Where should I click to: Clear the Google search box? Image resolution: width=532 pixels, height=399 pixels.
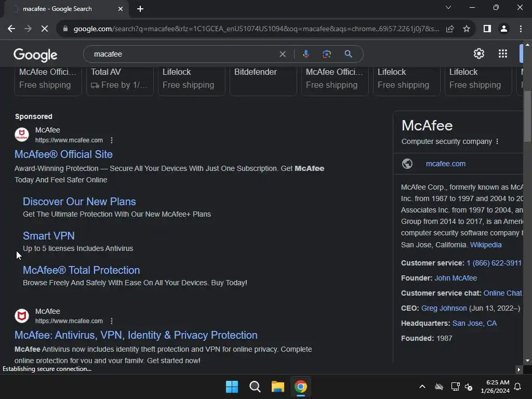tap(282, 54)
